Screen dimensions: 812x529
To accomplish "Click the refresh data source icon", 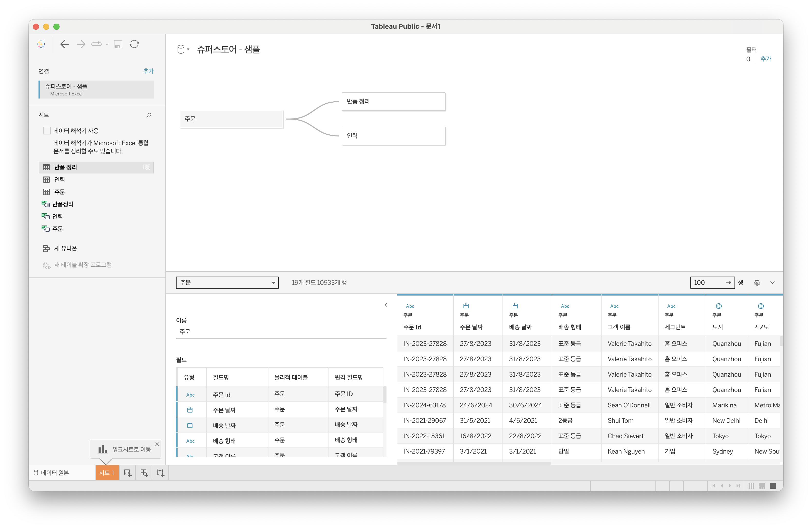I will 134,44.
